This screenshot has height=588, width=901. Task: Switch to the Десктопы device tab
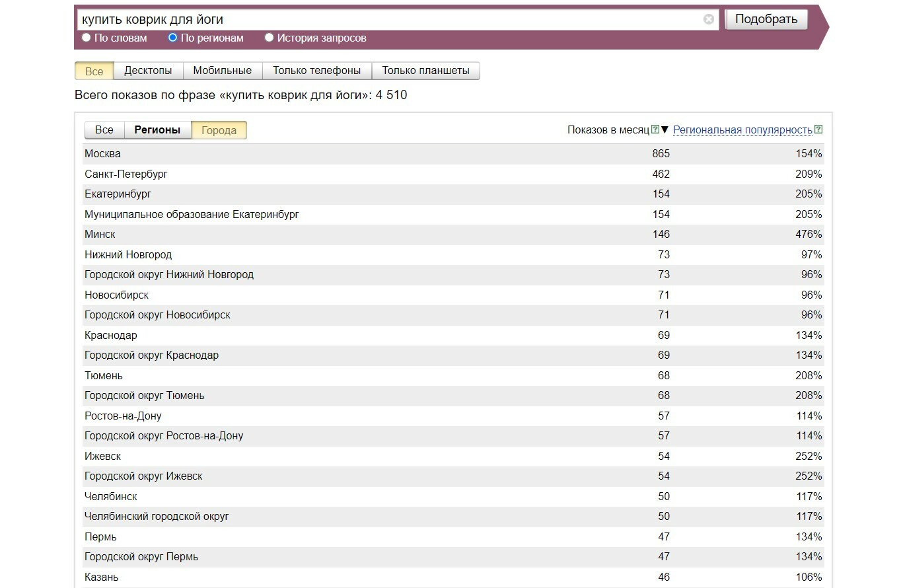(148, 71)
